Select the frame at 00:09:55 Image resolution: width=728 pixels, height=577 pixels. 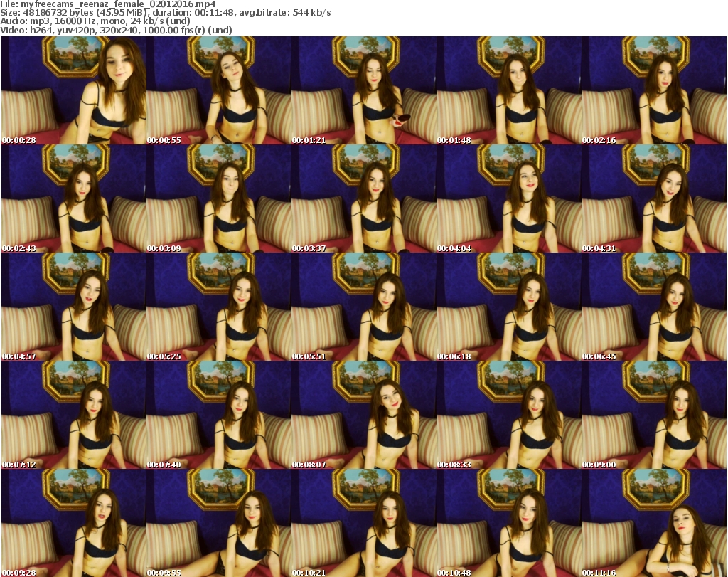click(219, 523)
